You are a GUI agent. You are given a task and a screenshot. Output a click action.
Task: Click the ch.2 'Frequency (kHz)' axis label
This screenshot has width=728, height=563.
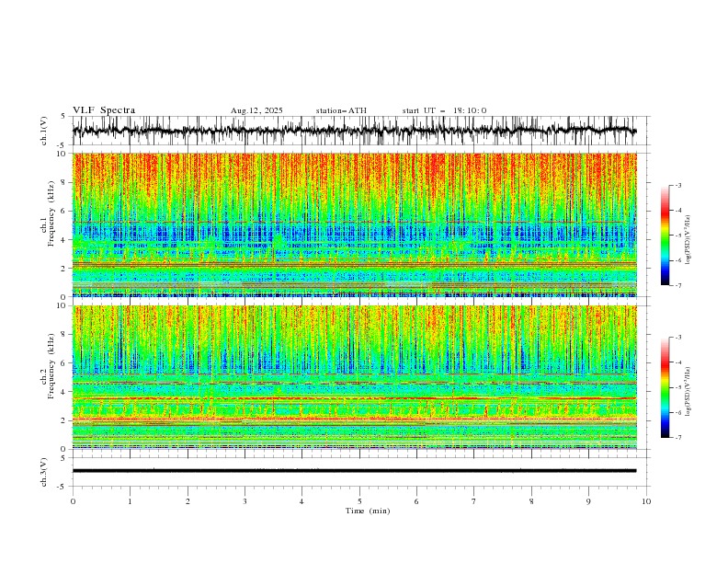(51, 365)
